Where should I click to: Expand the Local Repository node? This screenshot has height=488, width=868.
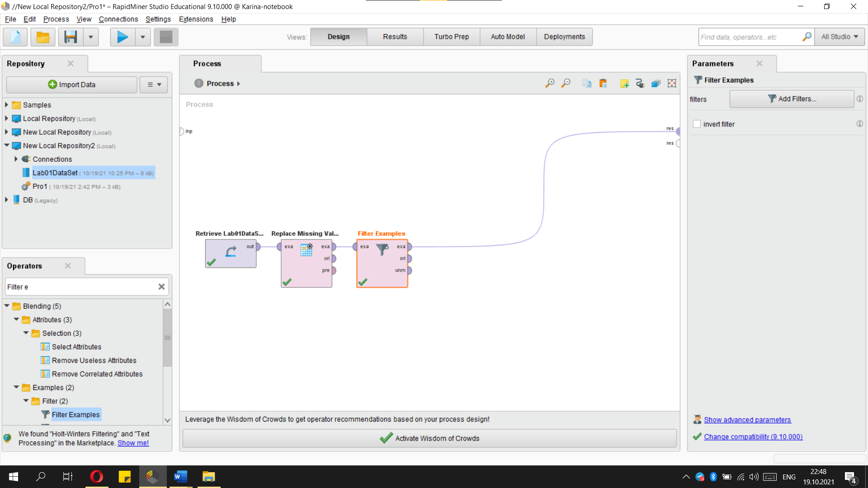coord(6,118)
